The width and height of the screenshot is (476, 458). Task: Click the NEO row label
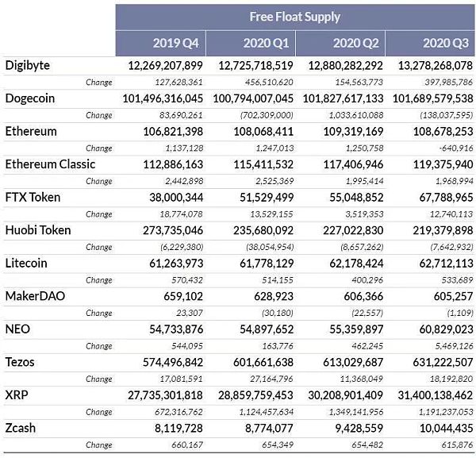17,329
